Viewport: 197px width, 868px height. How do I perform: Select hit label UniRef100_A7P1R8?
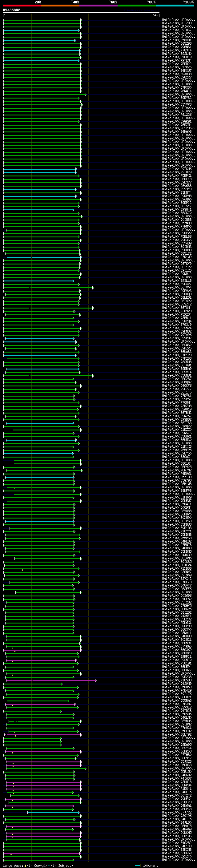click(x=177, y=355)
